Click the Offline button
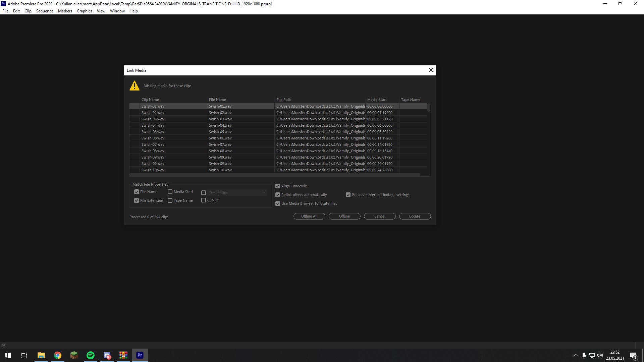This screenshot has height=362, width=644. pyautogui.click(x=344, y=216)
